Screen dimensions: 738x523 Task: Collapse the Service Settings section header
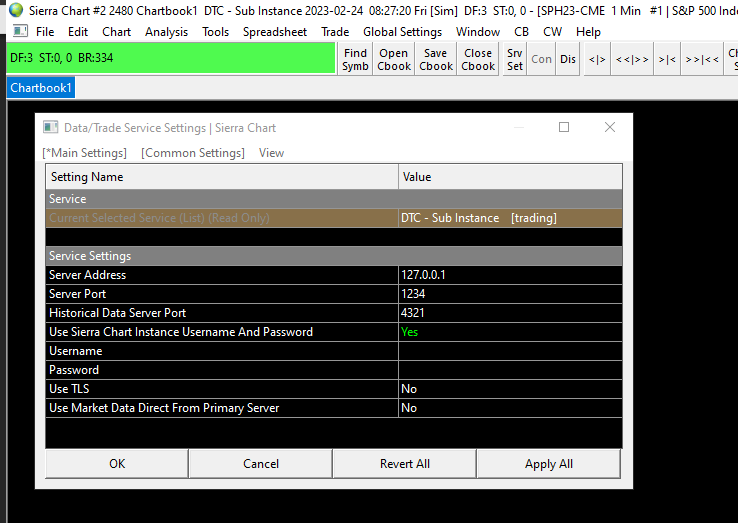pyautogui.click(x=334, y=256)
